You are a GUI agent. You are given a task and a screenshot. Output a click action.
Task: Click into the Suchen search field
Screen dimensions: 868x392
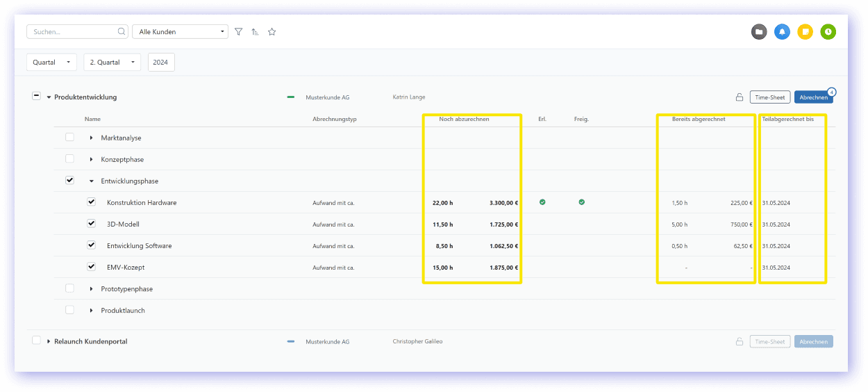[71, 32]
